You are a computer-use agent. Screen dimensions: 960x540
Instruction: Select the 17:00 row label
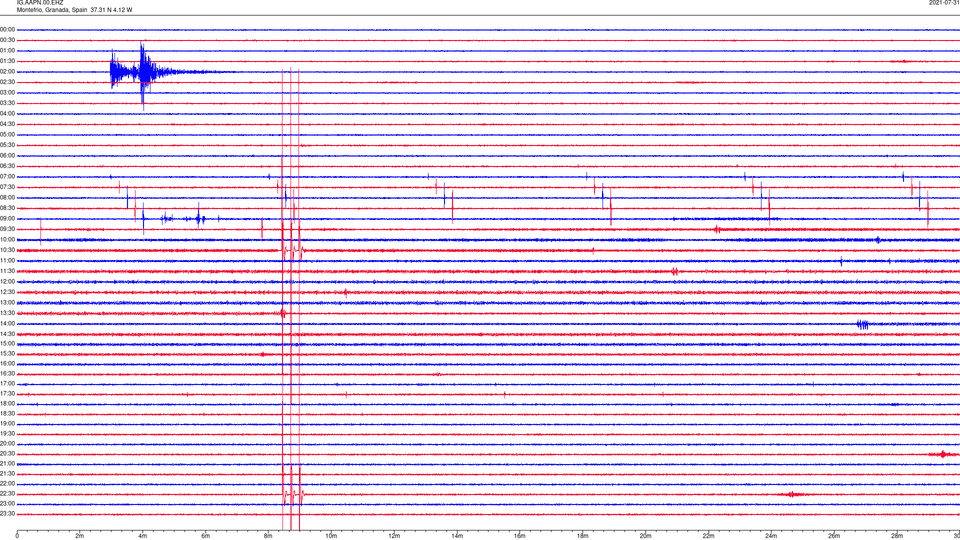pos(7,384)
